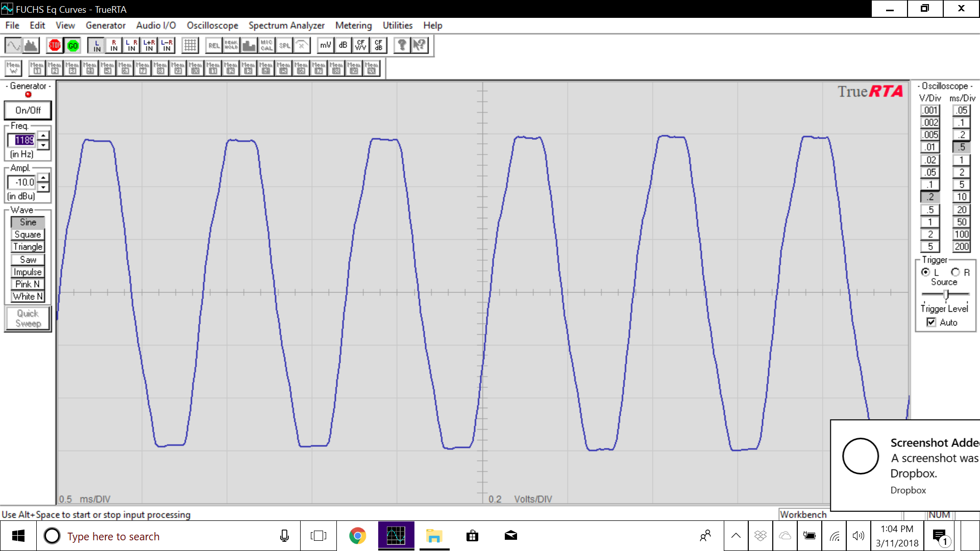Image resolution: width=980 pixels, height=551 pixels.
Task: Increase frequency with up stepper arrow
Action: pos(44,136)
